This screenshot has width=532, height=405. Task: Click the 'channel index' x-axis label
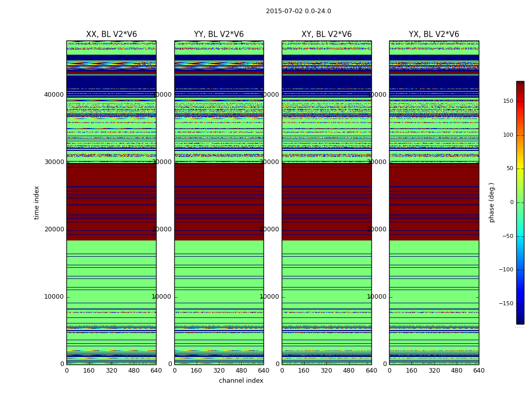click(x=241, y=381)
